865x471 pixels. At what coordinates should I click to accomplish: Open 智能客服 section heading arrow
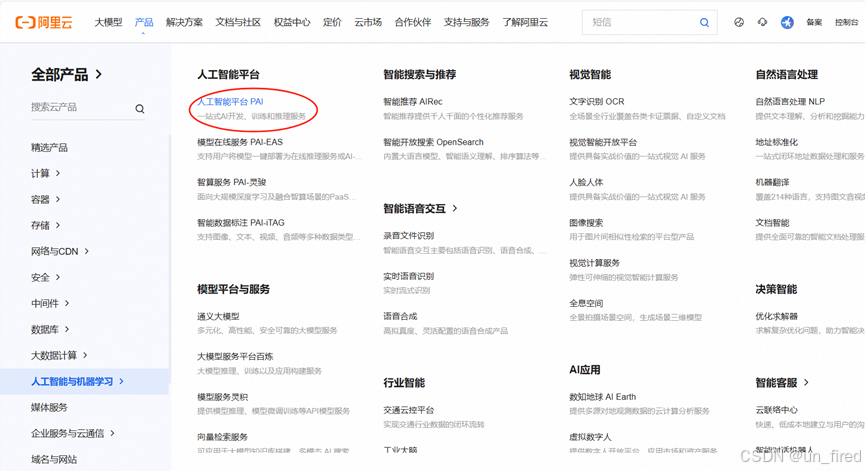[x=807, y=382]
